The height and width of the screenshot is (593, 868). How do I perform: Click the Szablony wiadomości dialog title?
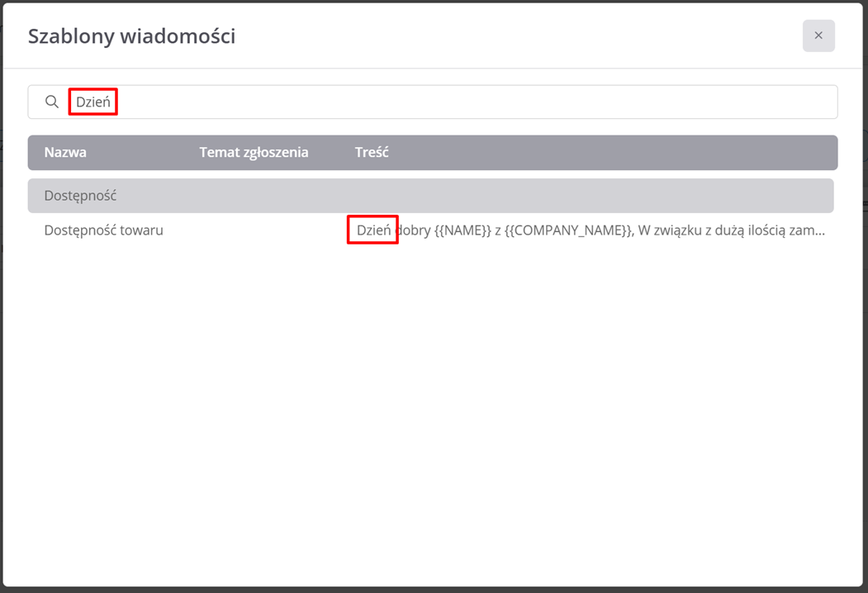coord(132,36)
